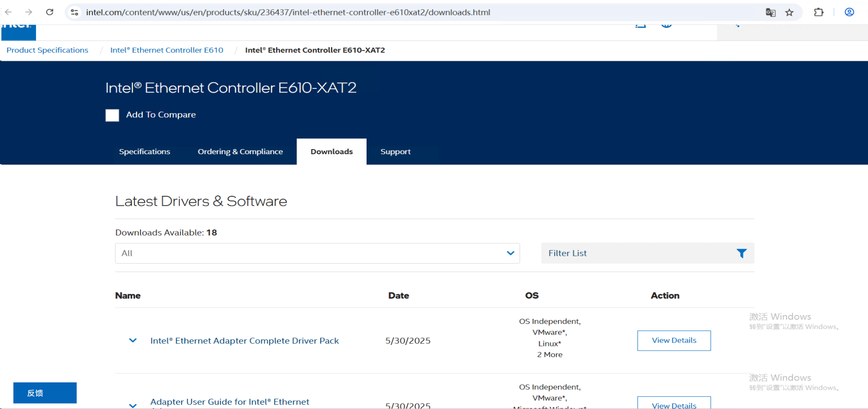The width and height of the screenshot is (868, 409).
Task: Click the Action column header
Action: click(665, 295)
